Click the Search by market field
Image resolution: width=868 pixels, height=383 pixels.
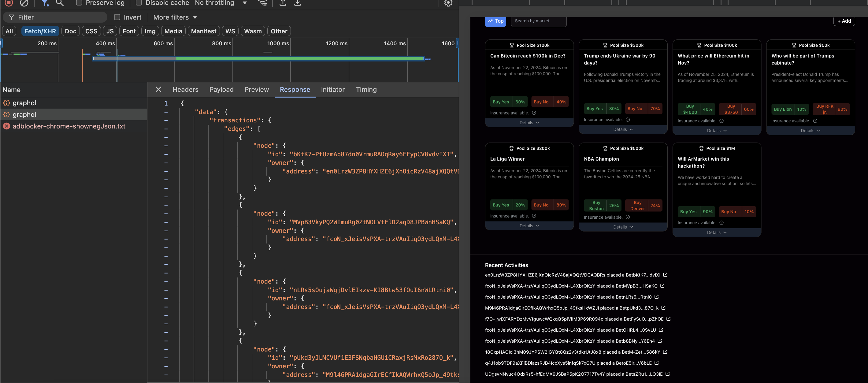(539, 21)
